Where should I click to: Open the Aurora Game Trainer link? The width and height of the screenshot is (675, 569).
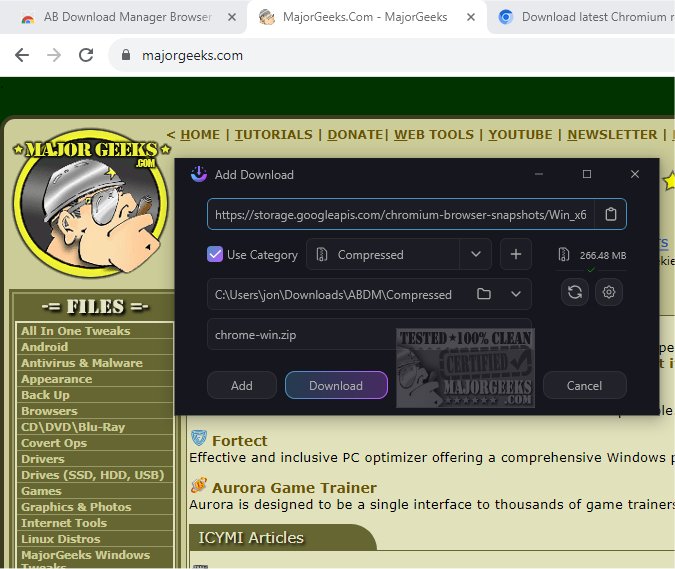[x=294, y=488]
